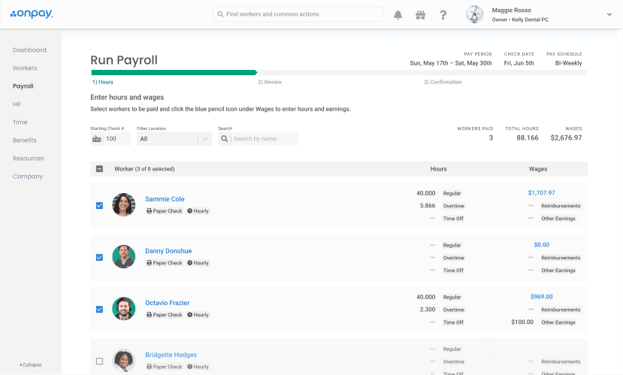Image resolution: width=623 pixels, height=375 pixels.
Task: Open Time in the sidebar
Action: point(20,122)
